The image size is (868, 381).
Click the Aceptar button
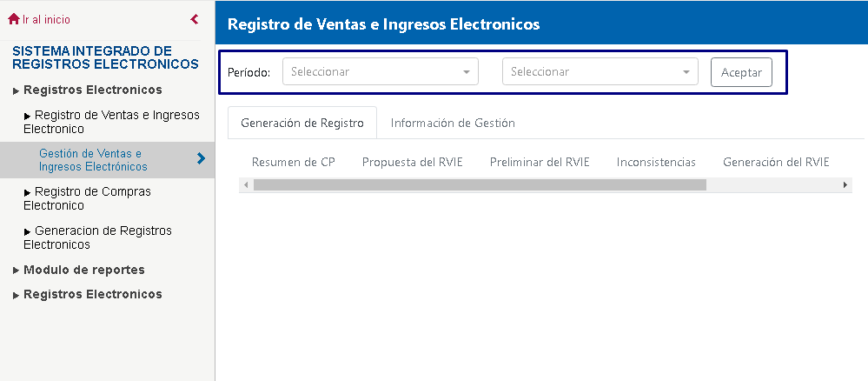tap(741, 72)
